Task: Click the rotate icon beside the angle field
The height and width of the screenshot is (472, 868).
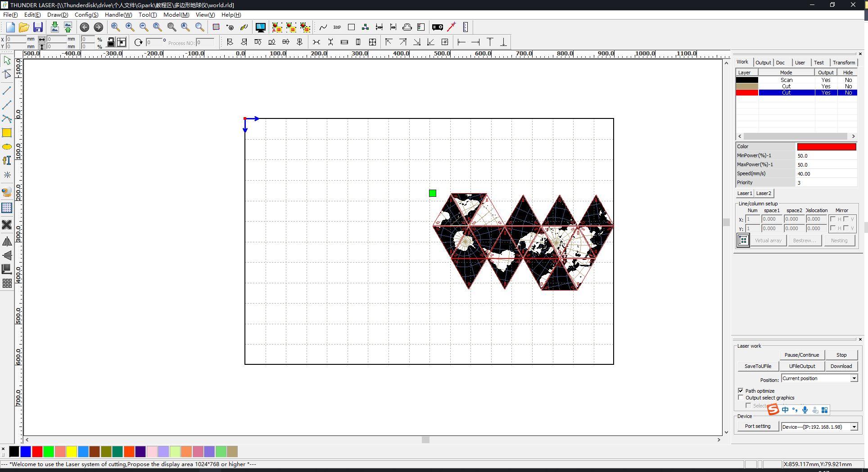Action: coord(138,42)
